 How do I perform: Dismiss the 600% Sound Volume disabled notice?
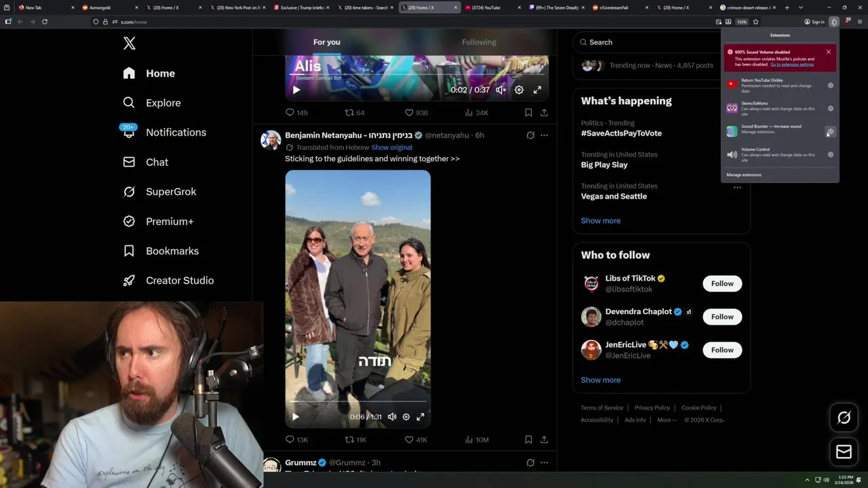click(x=828, y=52)
